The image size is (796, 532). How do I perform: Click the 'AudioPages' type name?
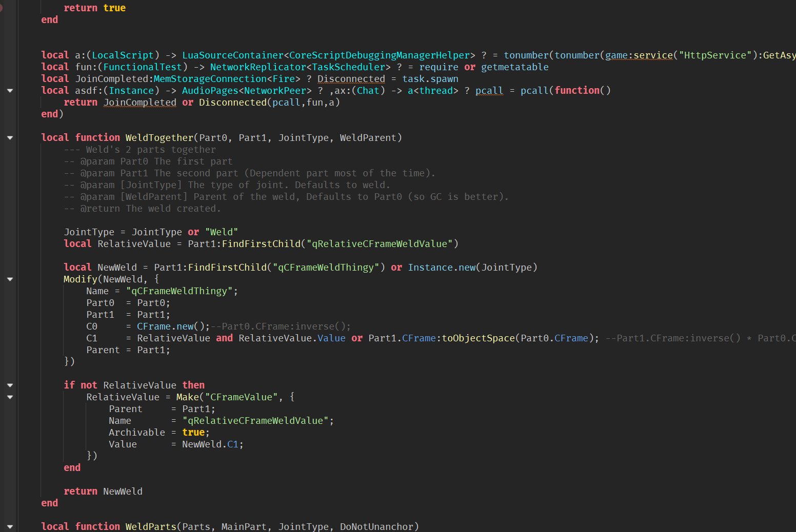[210, 90]
